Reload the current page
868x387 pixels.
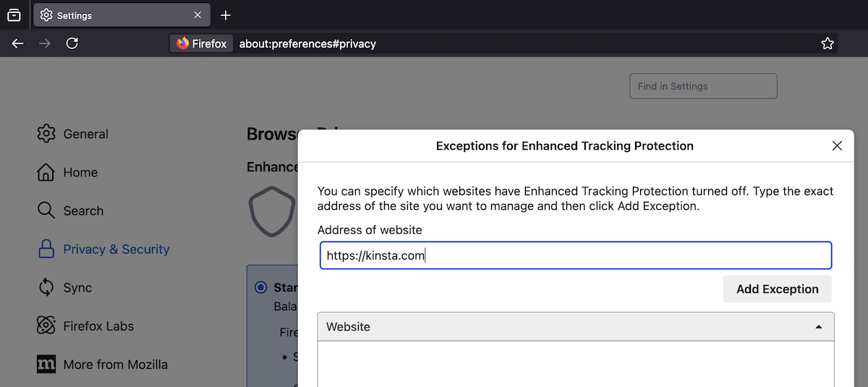click(72, 43)
